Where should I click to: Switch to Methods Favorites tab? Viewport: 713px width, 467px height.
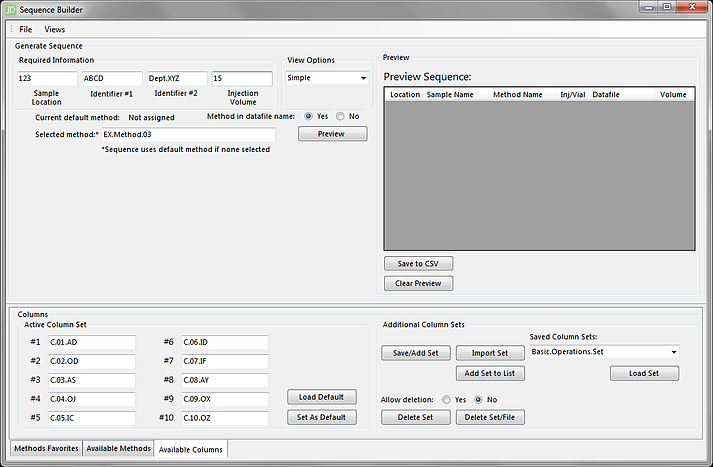[x=46, y=448]
